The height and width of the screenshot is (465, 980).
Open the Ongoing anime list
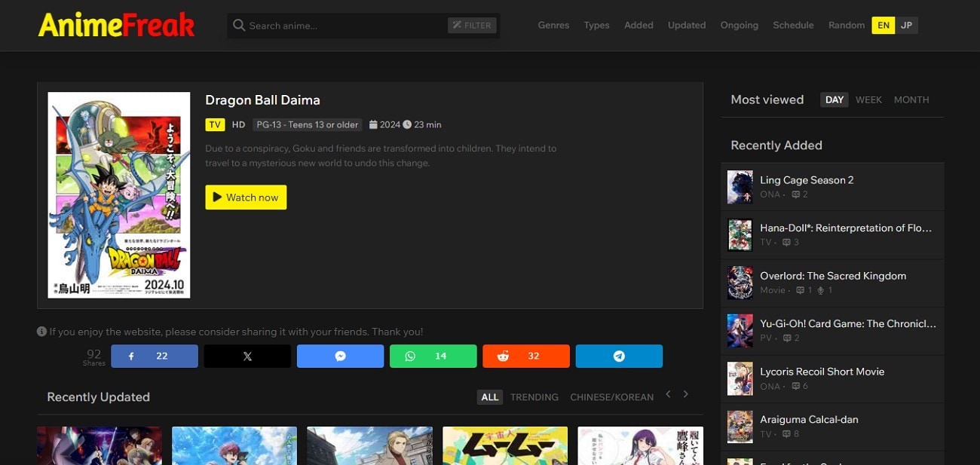740,25
